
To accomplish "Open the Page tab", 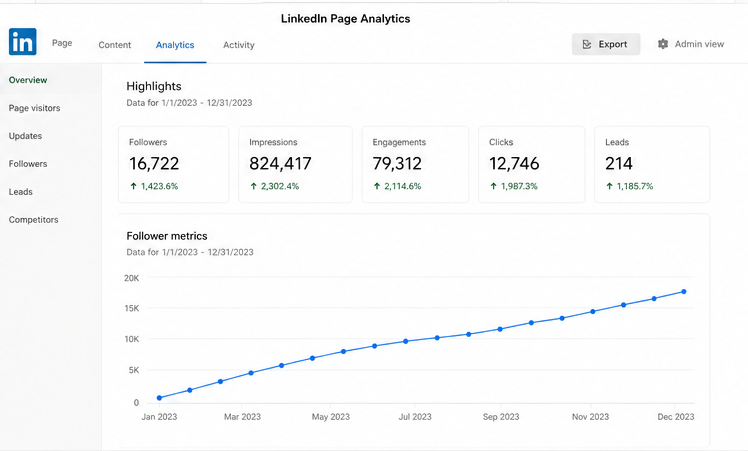I will click(62, 42).
